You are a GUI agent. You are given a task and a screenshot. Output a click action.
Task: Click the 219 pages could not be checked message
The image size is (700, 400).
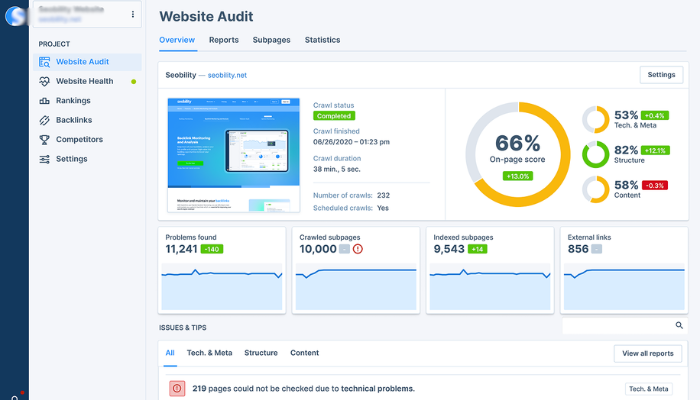tap(303, 388)
